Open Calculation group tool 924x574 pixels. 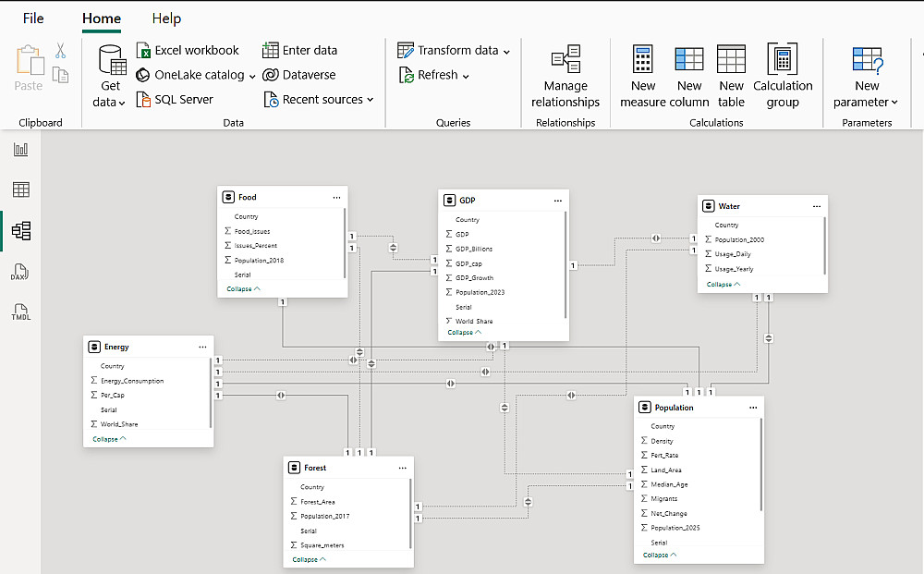(x=783, y=76)
